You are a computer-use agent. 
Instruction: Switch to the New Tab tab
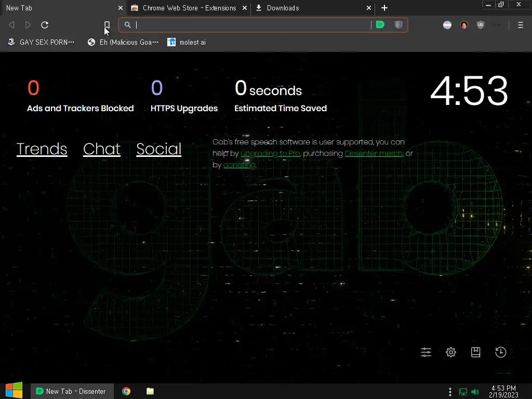point(63,8)
